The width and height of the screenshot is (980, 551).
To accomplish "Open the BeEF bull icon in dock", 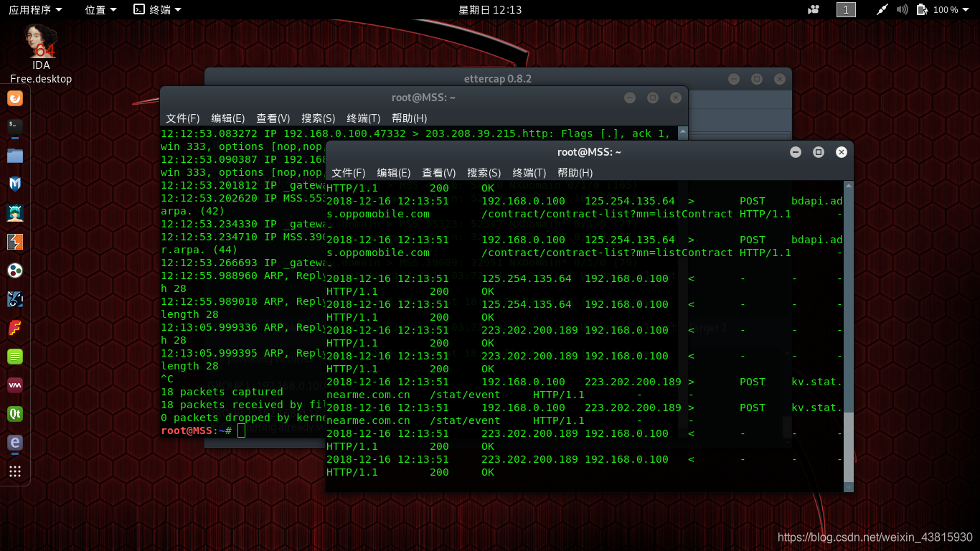I will pos(15,299).
